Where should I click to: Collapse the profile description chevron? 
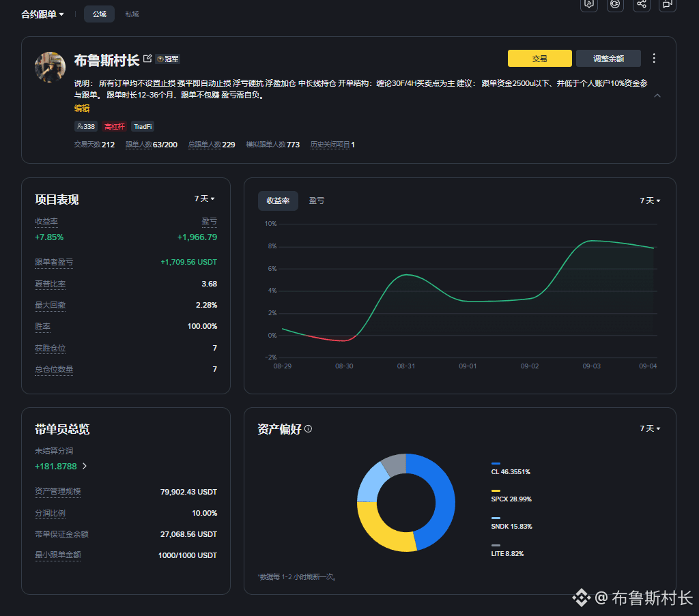click(657, 96)
